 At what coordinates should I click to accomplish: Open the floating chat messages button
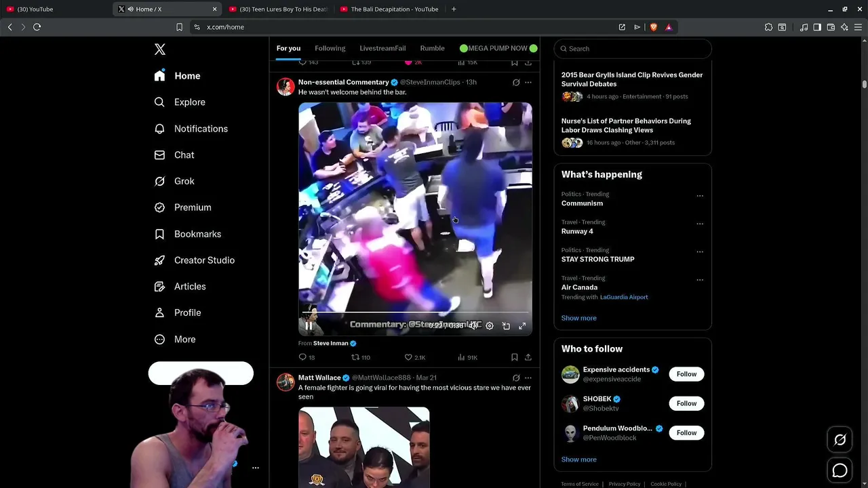pyautogui.click(x=840, y=470)
